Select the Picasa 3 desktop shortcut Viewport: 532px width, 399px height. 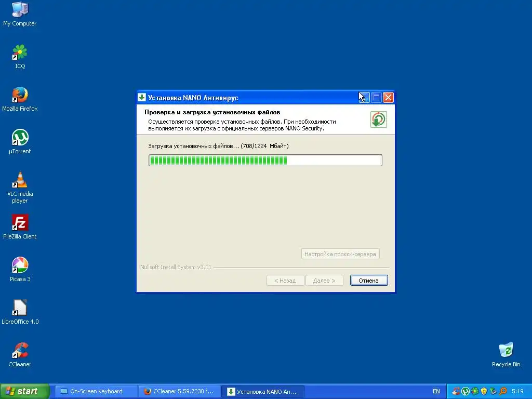pos(20,270)
